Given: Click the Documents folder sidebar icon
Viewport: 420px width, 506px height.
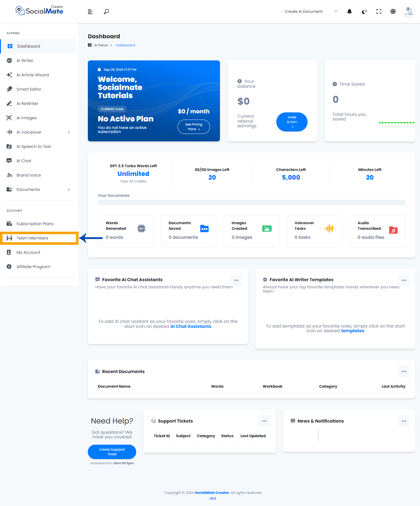Looking at the screenshot, I should pyautogui.click(x=9, y=189).
